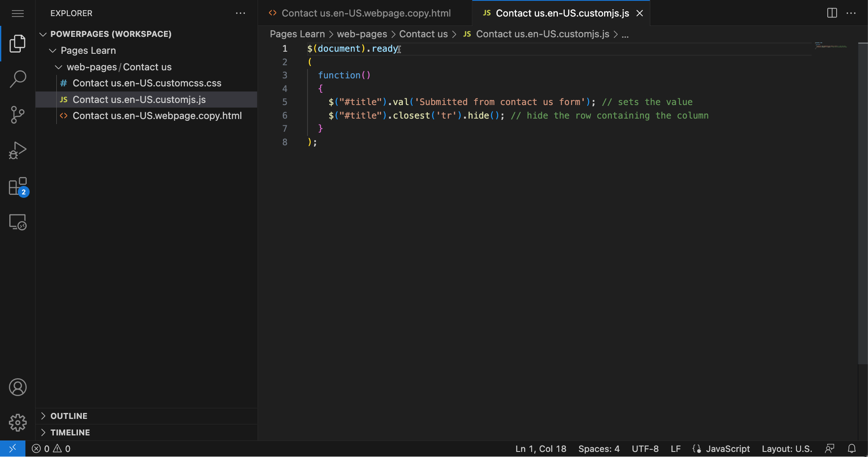Open the Extensions view with the badge
Screen dimensions: 868x457
click(x=18, y=186)
